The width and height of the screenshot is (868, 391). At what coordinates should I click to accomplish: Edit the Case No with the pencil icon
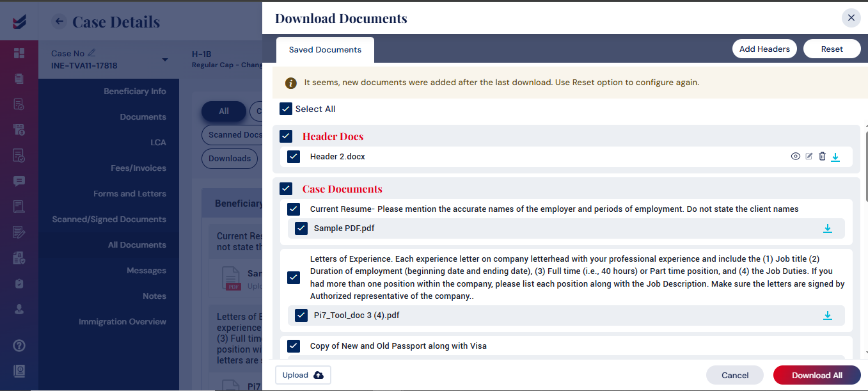(x=91, y=53)
